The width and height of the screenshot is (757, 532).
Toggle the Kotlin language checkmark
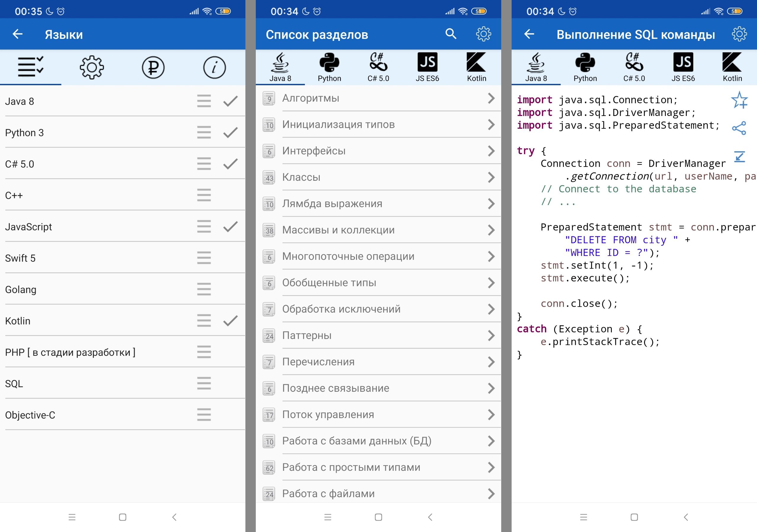pyautogui.click(x=230, y=320)
